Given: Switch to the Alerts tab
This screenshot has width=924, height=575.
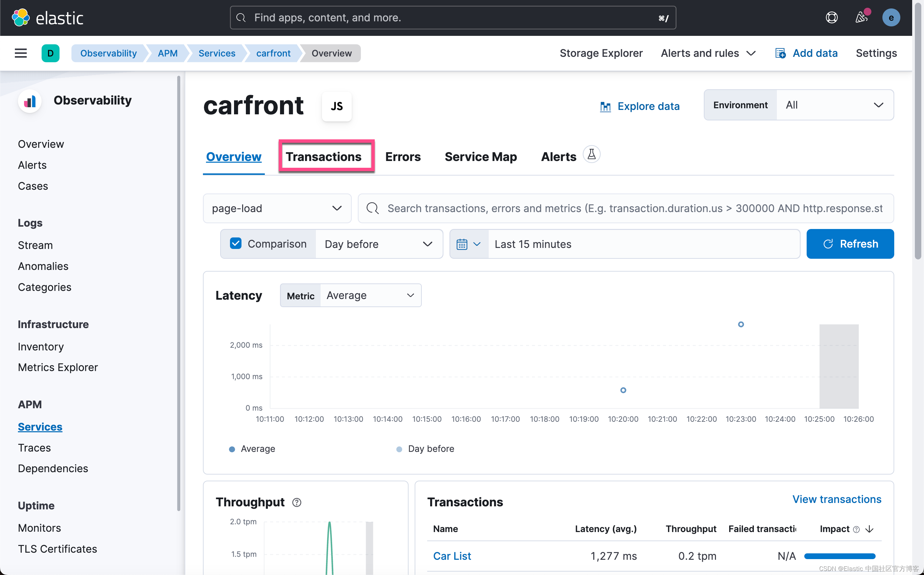Looking at the screenshot, I should pos(559,157).
